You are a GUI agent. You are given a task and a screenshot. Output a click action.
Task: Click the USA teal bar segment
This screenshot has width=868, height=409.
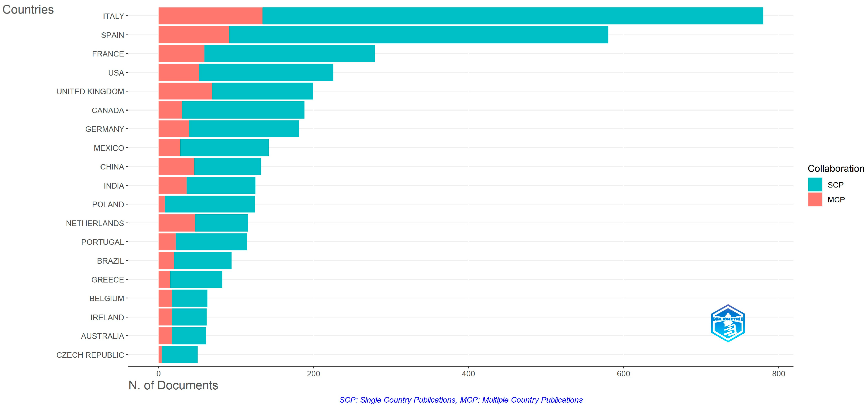click(265, 72)
